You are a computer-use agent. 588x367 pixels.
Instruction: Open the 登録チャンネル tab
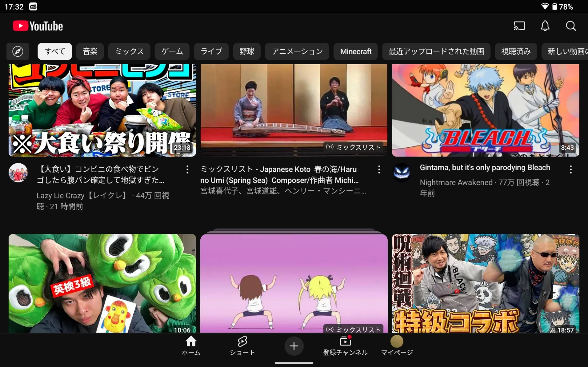[x=345, y=346]
